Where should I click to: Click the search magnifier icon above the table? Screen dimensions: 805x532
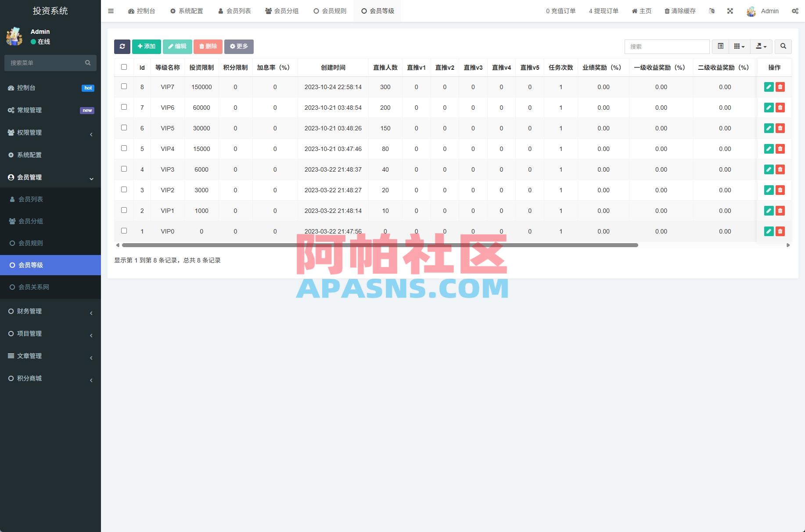(x=783, y=47)
